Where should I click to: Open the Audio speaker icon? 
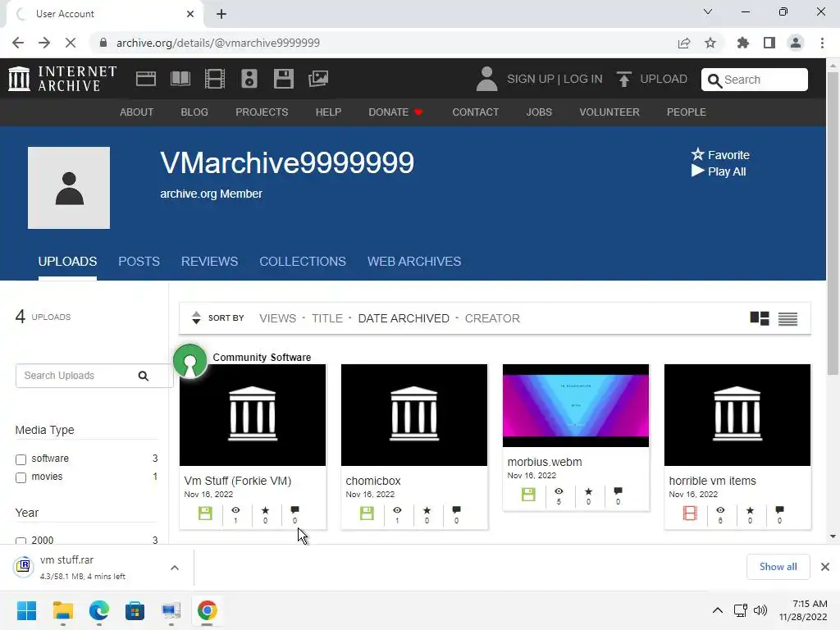click(x=249, y=79)
